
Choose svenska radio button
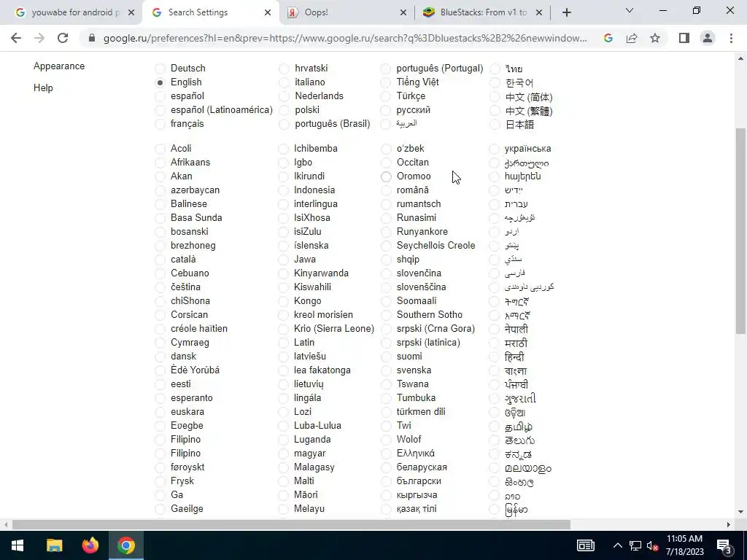pyautogui.click(x=386, y=370)
